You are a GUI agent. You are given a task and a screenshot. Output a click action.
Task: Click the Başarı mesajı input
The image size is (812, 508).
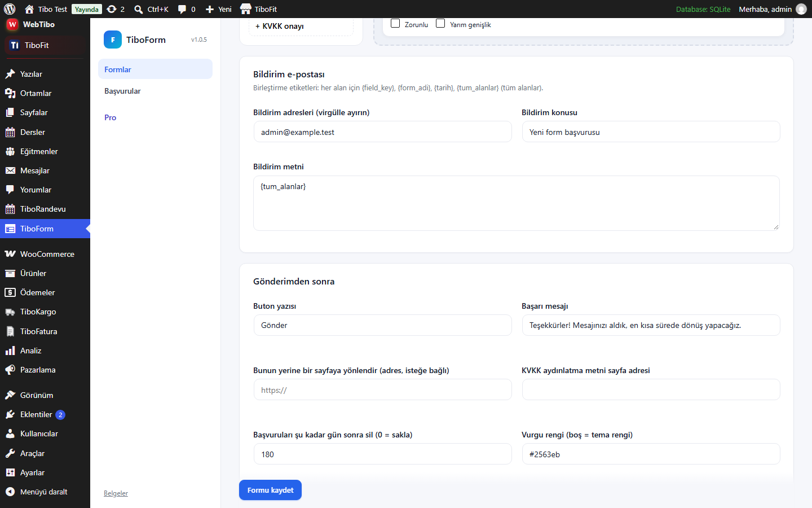coord(651,325)
